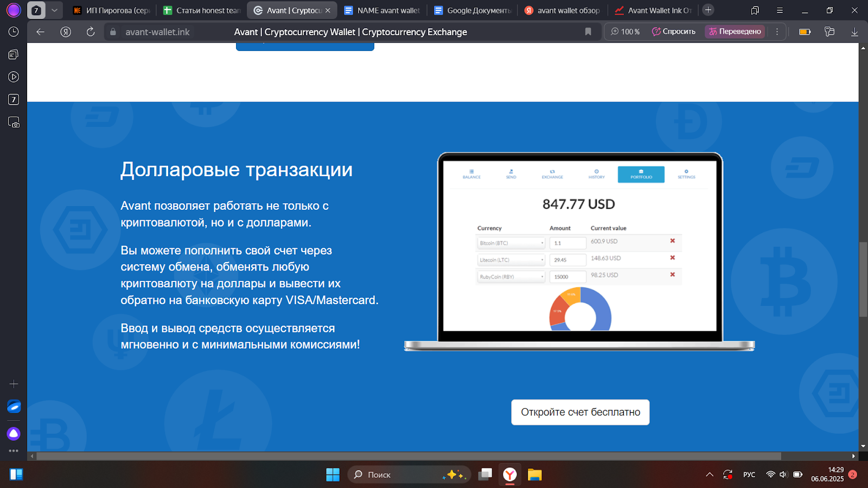This screenshot has height=488, width=868.
Task: Click the blue widget icon at taskbar left
Action: point(16,474)
